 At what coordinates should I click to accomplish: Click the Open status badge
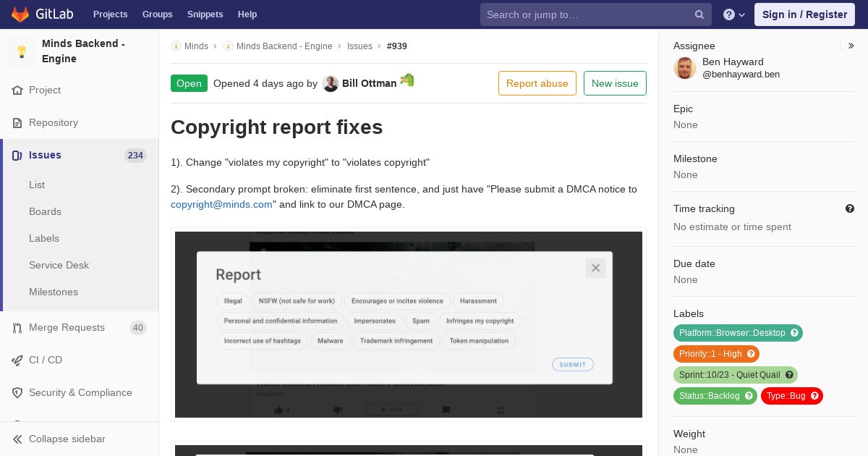tap(189, 83)
